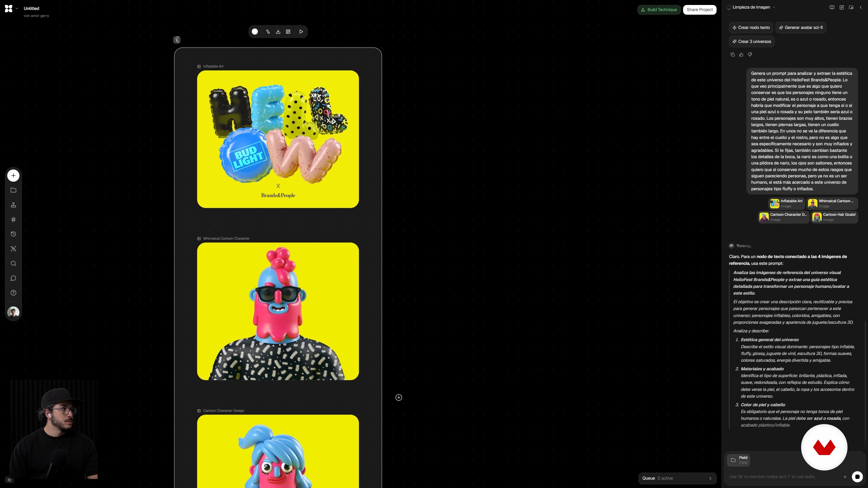This screenshot has height=488, width=868.
Task: Like the response with thumbs up
Action: point(741,54)
